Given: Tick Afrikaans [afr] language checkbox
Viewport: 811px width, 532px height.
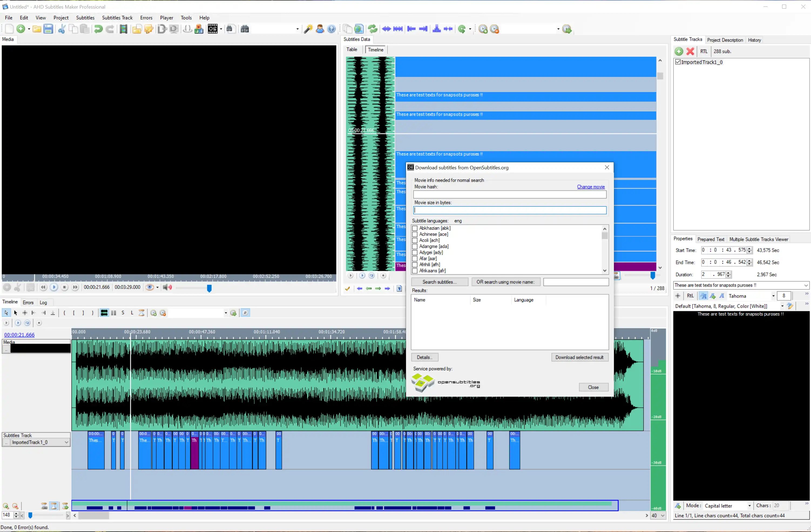Looking at the screenshot, I should pos(415,271).
